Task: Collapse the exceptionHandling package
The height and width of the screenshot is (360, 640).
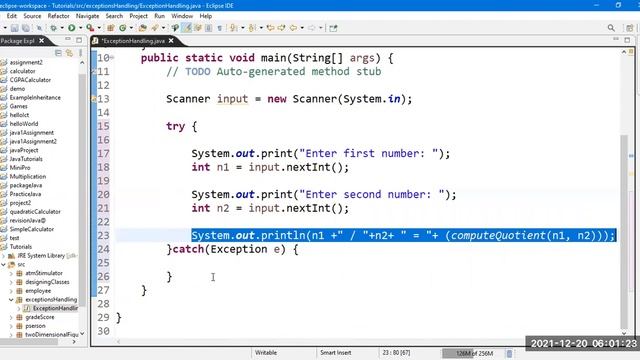Action: point(11,300)
